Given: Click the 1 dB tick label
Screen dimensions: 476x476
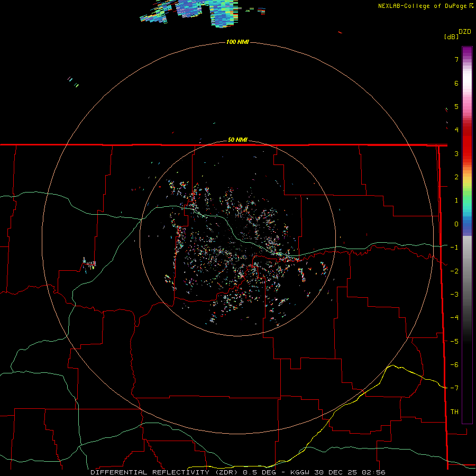Looking at the screenshot, I should coord(456,200).
